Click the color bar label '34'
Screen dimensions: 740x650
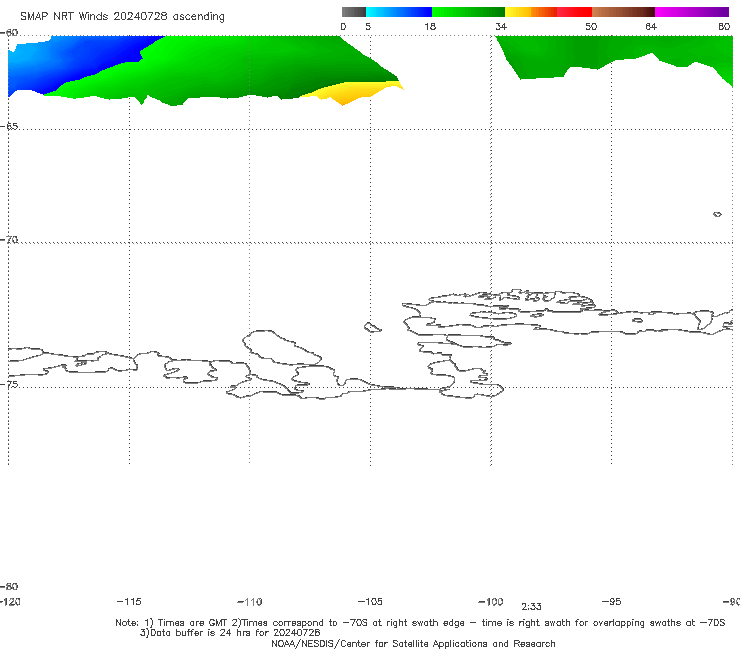[x=501, y=26]
